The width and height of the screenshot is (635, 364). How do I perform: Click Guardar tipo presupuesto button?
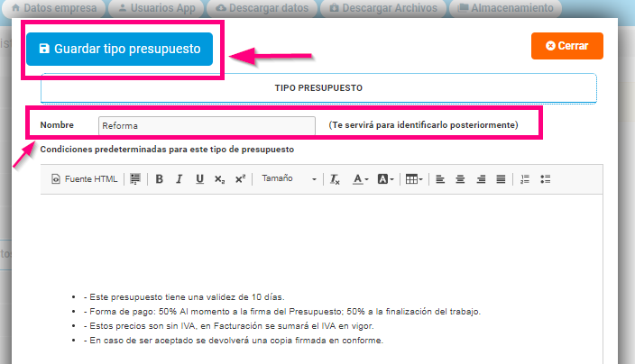[119, 49]
